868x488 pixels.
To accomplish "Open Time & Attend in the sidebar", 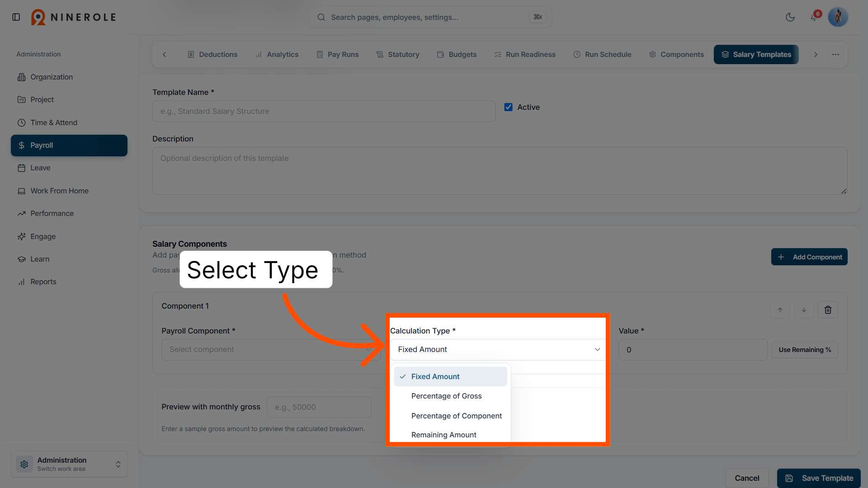I will point(69,123).
